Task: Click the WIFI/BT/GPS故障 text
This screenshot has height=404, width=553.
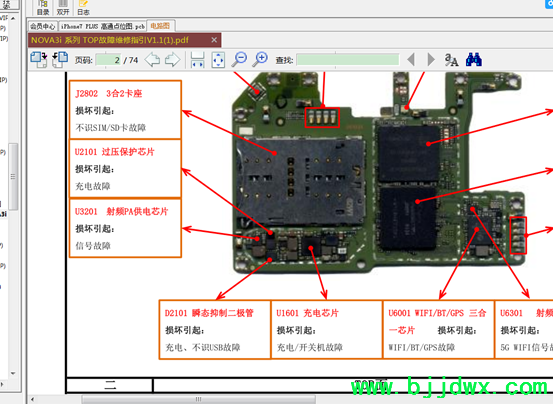Action: [x=421, y=348]
